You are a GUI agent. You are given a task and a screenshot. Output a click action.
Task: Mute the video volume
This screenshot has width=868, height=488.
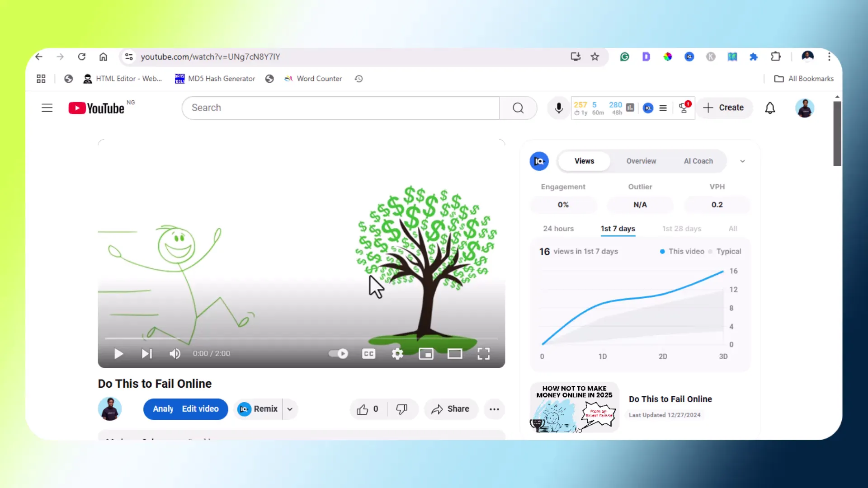pyautogui.click(x=175, y=354)
